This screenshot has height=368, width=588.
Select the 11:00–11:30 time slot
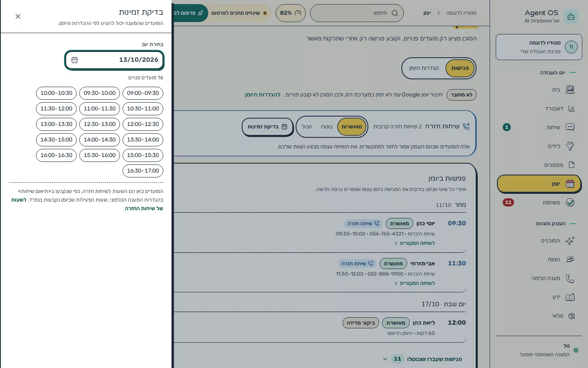100,109
